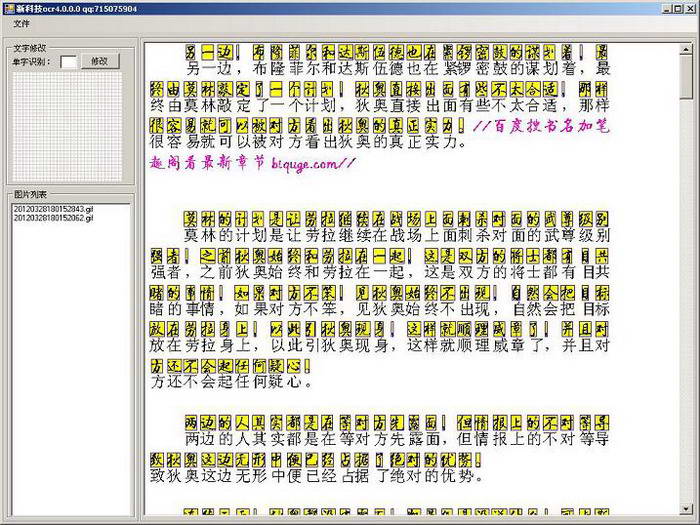Select 20120328180152062.gif in the image list

(53, 218)
